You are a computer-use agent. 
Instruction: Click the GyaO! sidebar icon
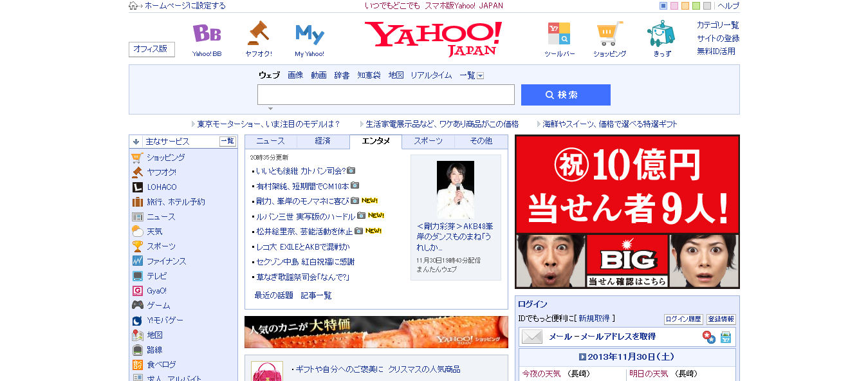click(x=137, y=291)
